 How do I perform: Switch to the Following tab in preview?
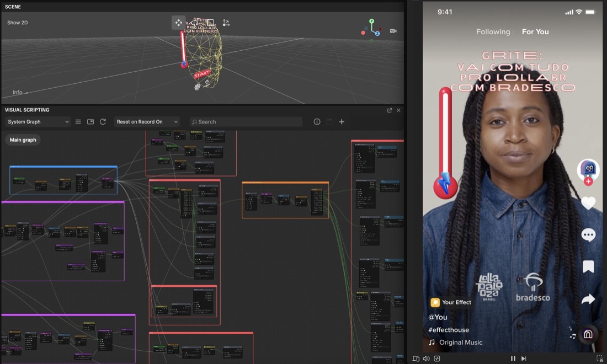493,32
